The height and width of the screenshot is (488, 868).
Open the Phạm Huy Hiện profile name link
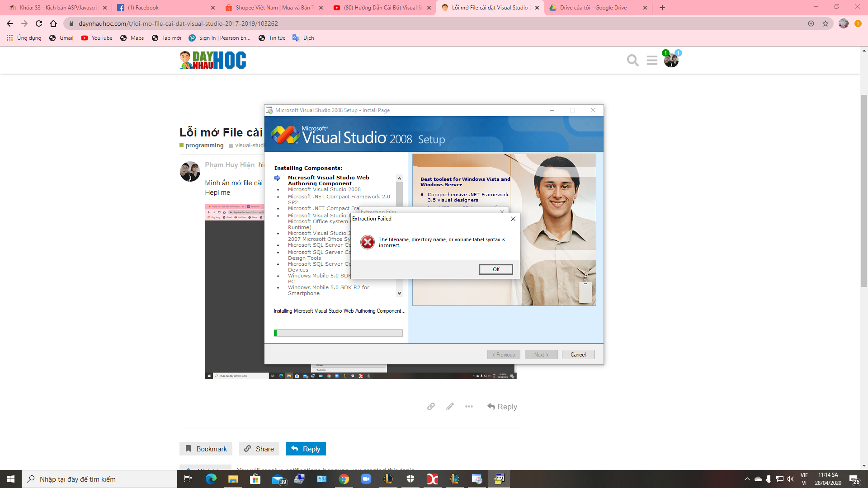[230, 165]
